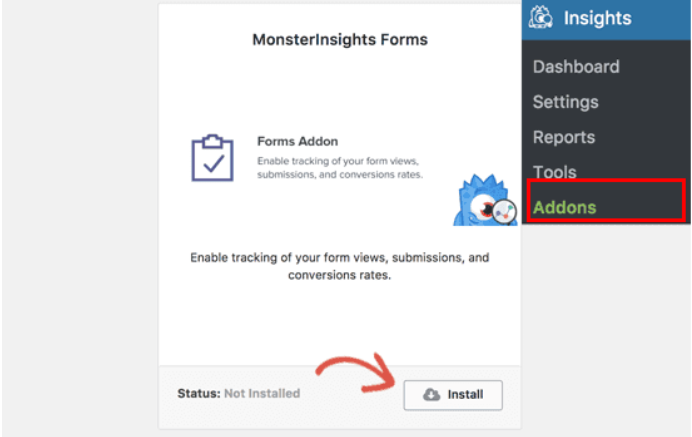692x437 pixels.
Task: Click the red curved arrow graphic
Action: click(x=356, y=373)
